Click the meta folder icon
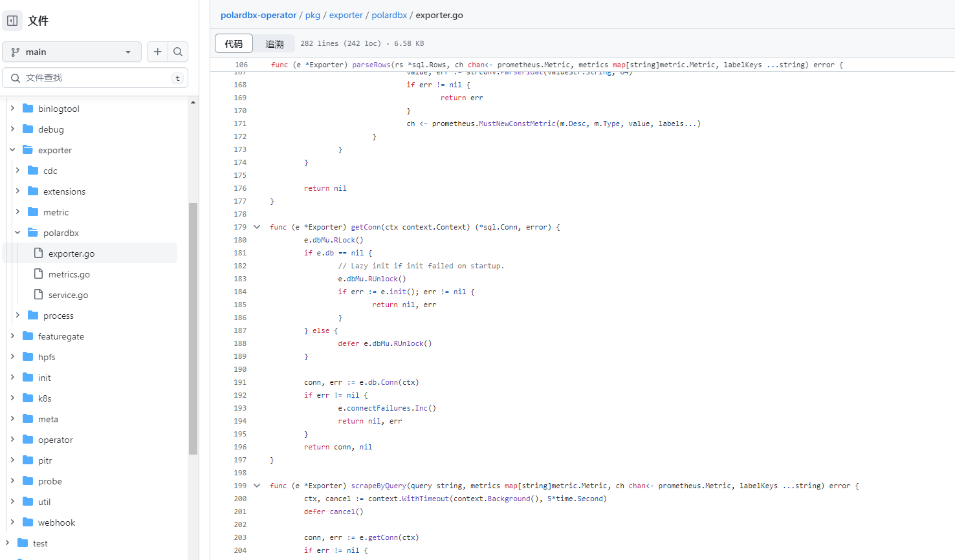This screenshot has width=955, height=560. pyautogui.click(x=28, y=419)
